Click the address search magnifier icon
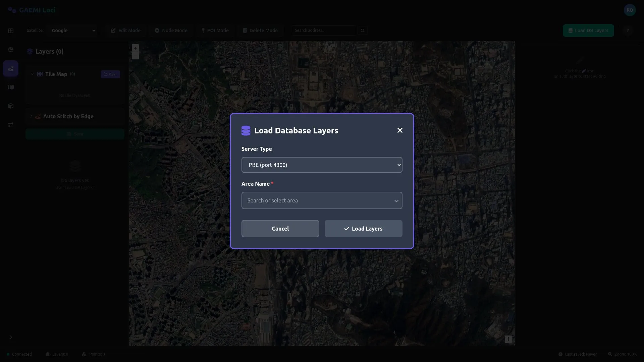 click(363, 31)
